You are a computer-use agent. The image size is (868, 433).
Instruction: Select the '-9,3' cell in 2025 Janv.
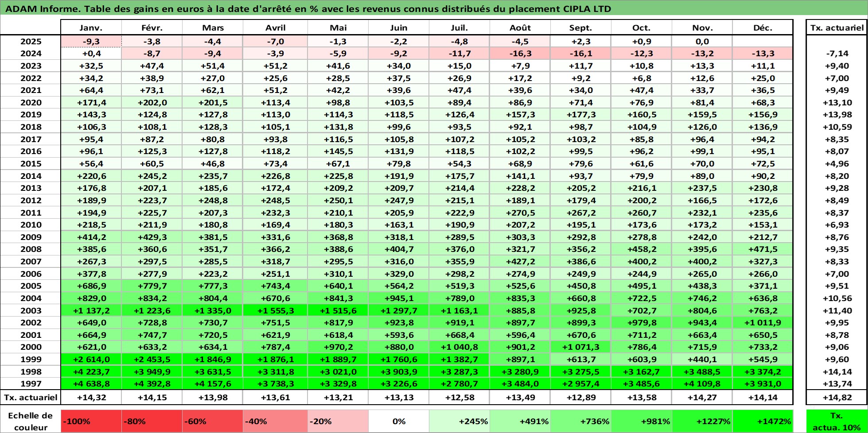[x=91, y=42]
